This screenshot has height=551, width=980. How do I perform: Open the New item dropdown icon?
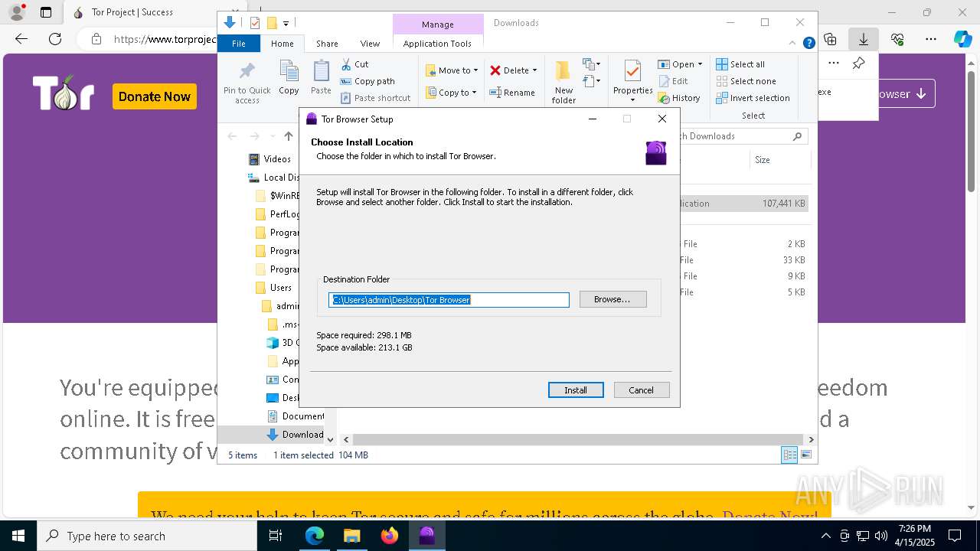click(592, 64)
